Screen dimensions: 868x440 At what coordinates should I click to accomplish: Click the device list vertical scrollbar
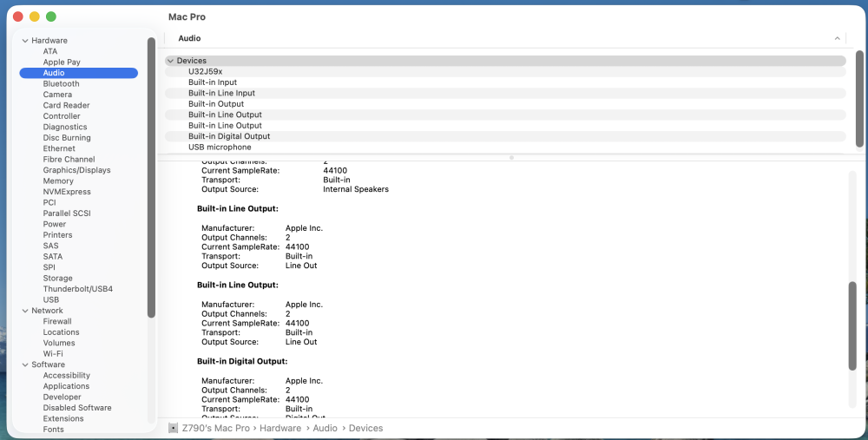tap(859, 99)
